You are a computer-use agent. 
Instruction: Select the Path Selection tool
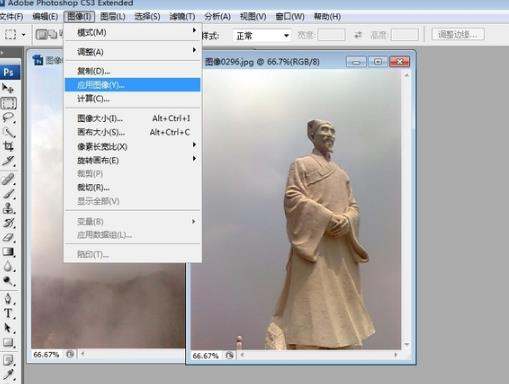(8, 328)
